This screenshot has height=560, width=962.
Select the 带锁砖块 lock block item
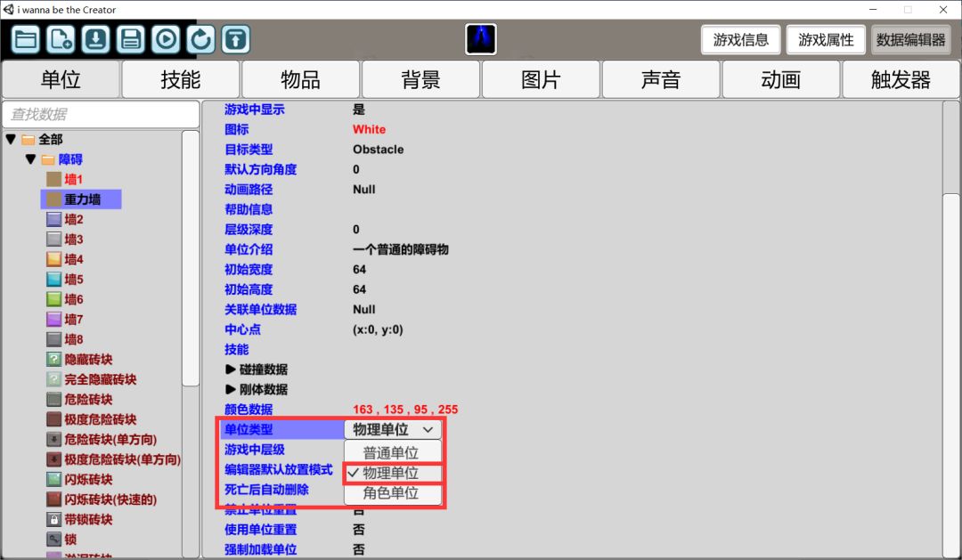click(88, 519)
